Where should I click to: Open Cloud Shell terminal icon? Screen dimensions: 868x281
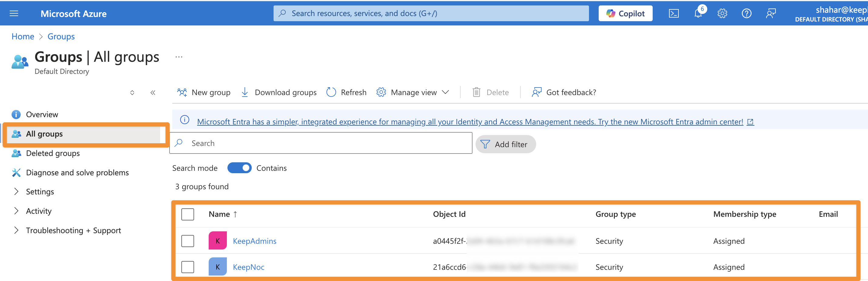(674, 13)
